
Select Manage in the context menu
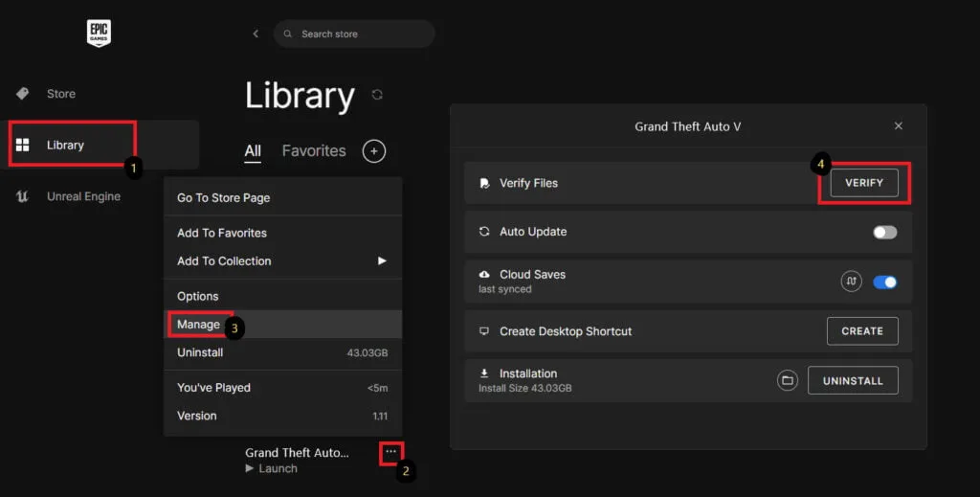[x=282, y=325]
